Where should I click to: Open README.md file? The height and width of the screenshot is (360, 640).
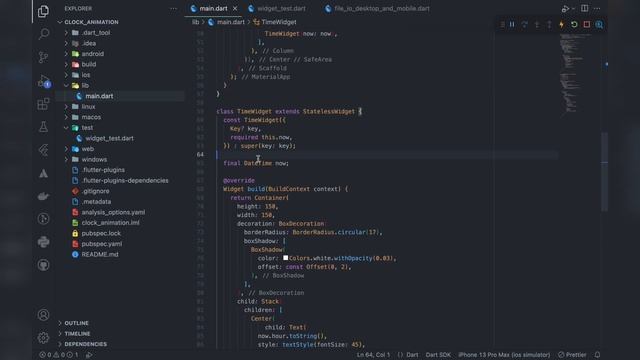tap(100, 254)
